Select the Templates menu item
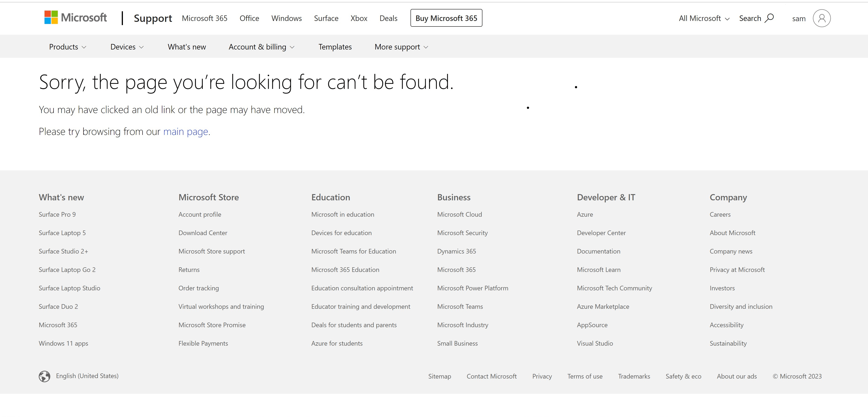This screenshot has height=417, width=868. pyautogui.click(x=335, y=47)
